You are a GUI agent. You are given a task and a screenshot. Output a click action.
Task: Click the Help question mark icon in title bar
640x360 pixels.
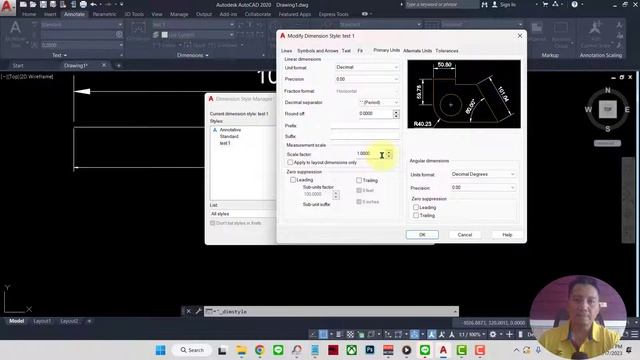tap(575, 4)
